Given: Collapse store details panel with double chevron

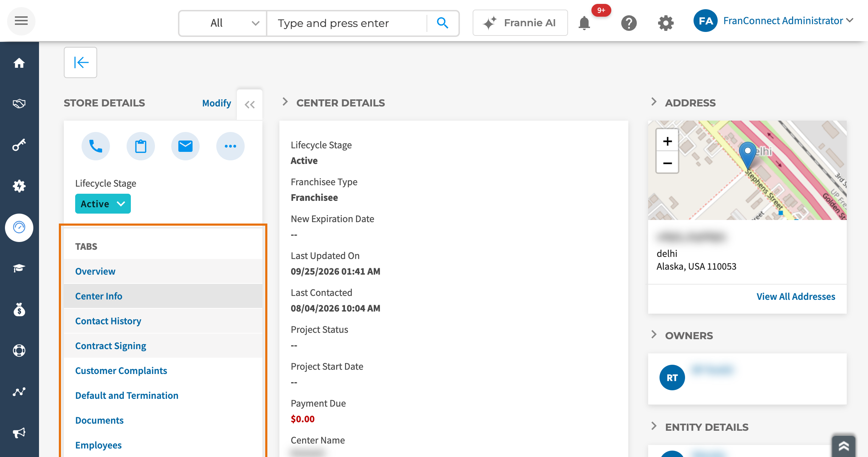Looking at the screenshot, I should [250, 105].
